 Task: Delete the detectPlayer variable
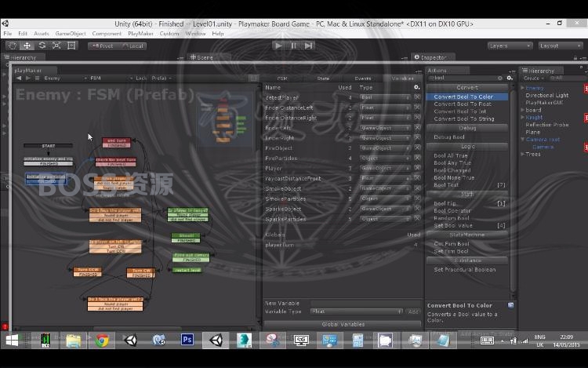pos(417,97)
